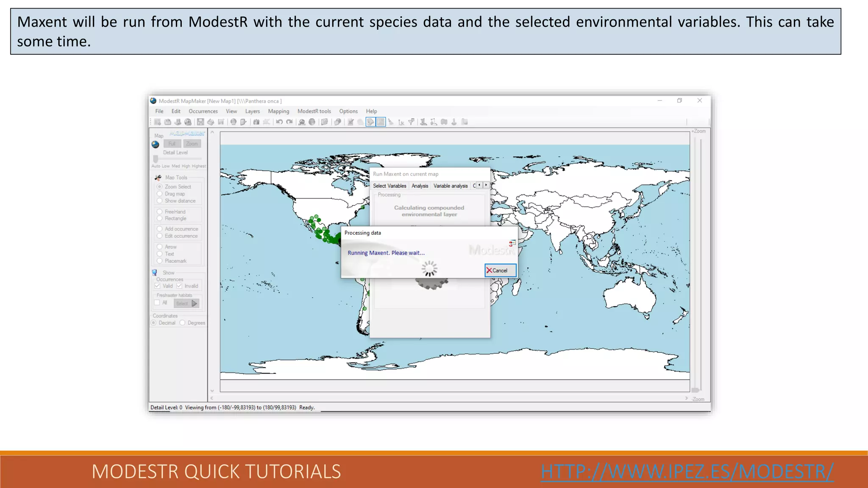Select the Add occurrence radio button

[x=160, y=229]
